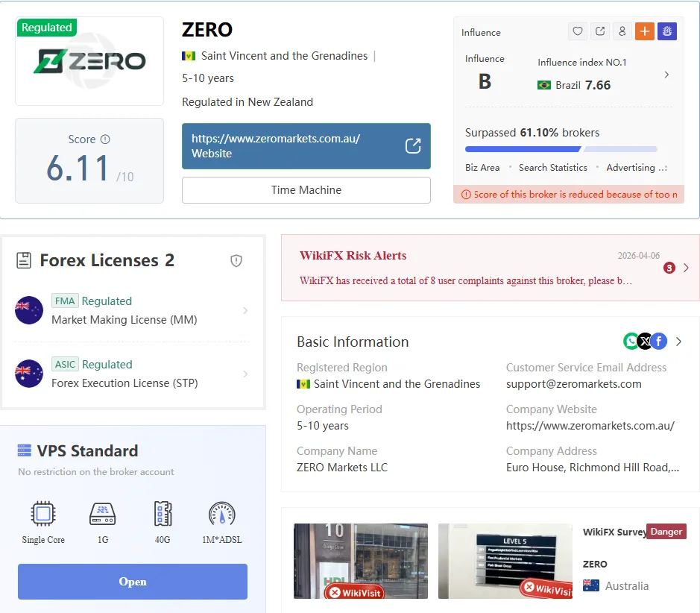
Task: Click the support@zeromarkets.com email link
Action: 574,384
